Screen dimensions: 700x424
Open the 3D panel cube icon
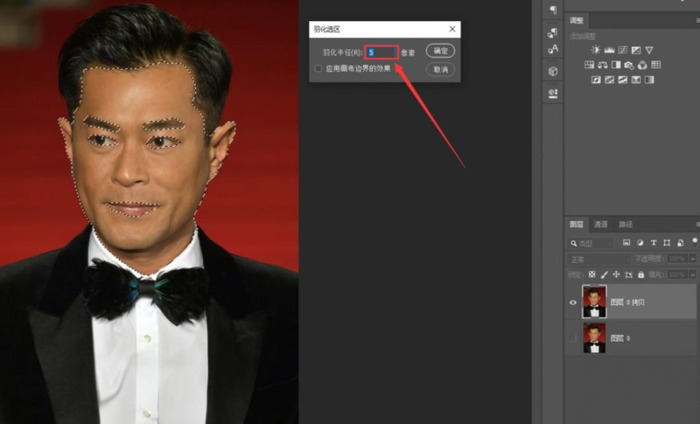coord(553,72)
